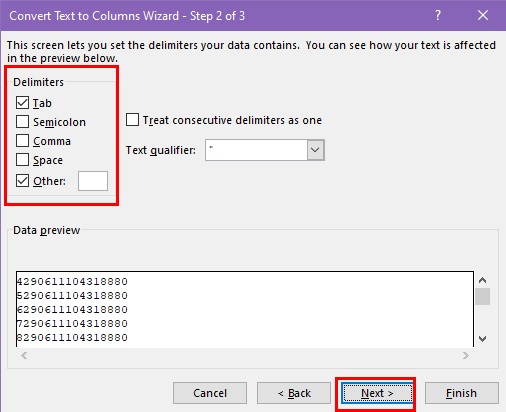Select preview row 8290611104318880
This screenshot has height=412, width=506.
point(72,338)
